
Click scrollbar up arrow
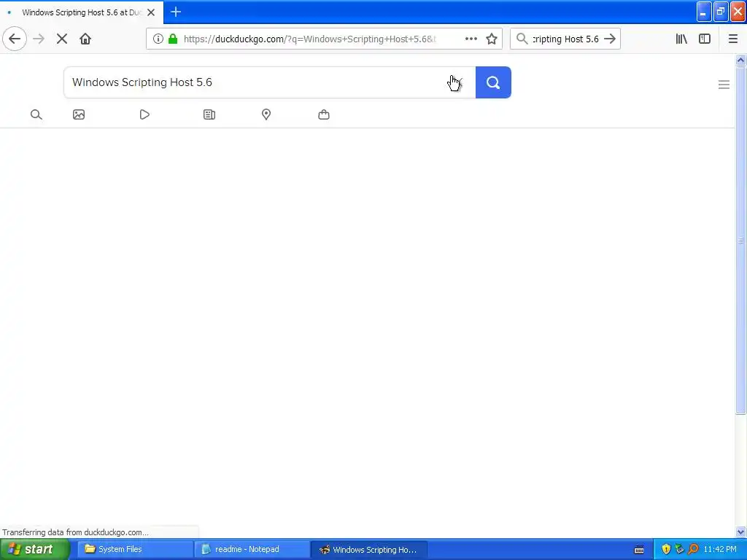coord(740,60)
